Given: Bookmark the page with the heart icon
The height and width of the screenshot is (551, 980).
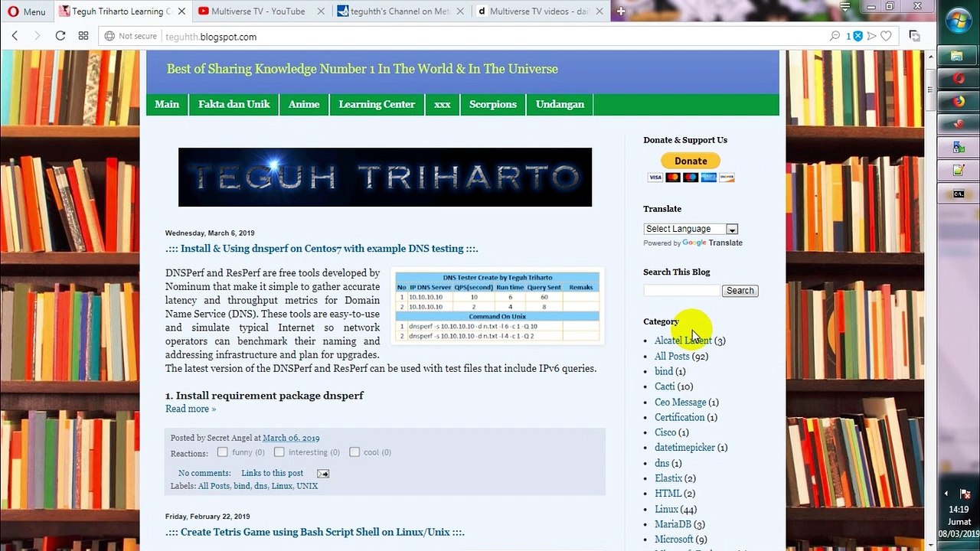Looking at the screenshot, I should coord(886,36).
